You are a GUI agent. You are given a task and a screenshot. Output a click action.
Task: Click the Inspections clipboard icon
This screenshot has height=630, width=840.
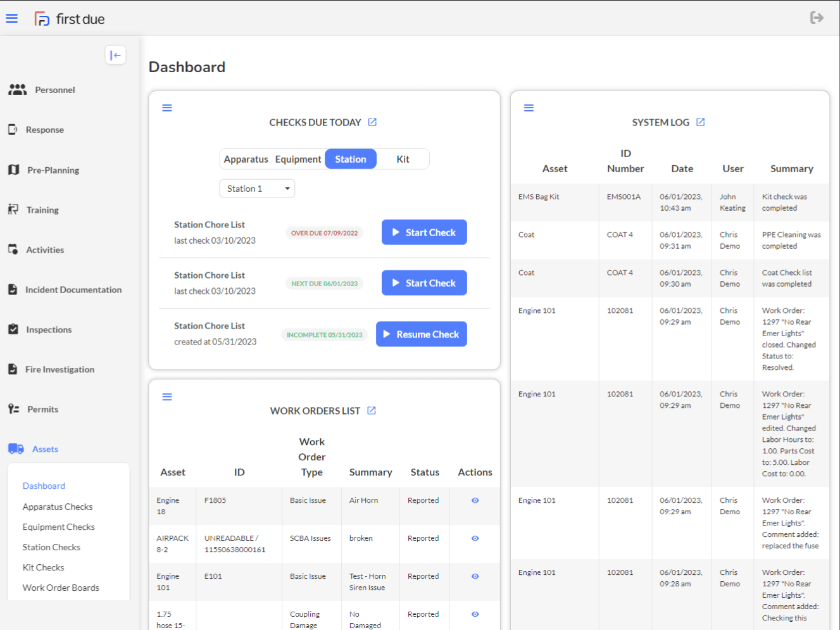point(13,329)
